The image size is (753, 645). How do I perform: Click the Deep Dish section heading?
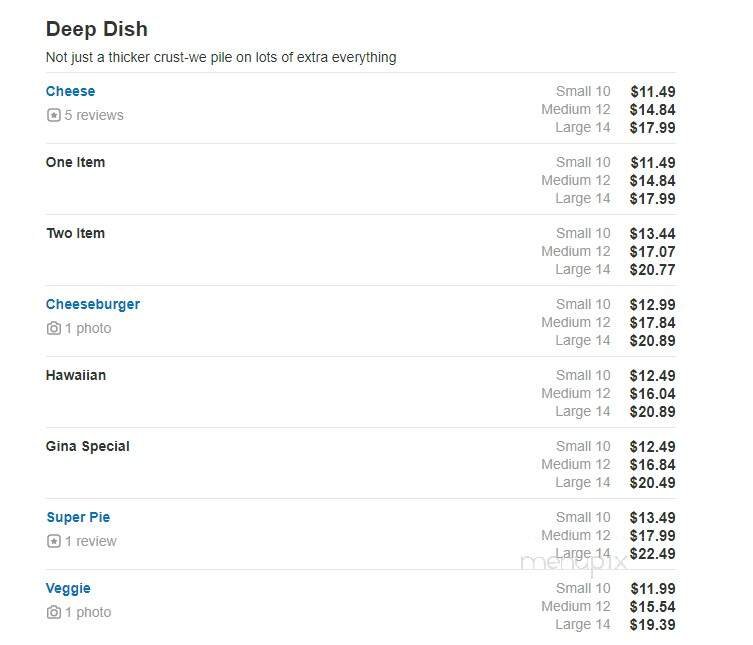click(97, 29)
